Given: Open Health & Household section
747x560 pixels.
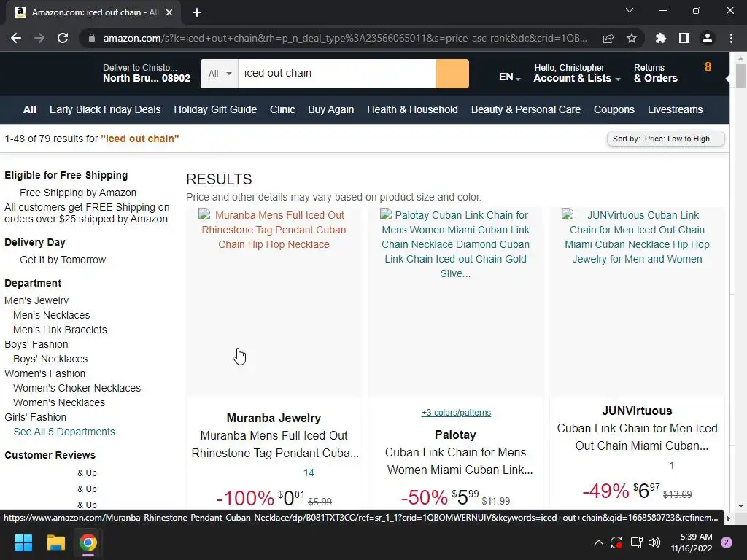Looking at the screenshot, I should (412, 109).
